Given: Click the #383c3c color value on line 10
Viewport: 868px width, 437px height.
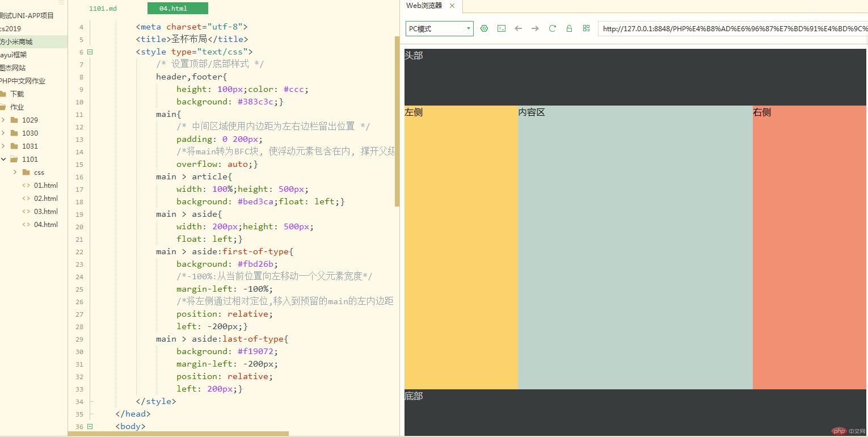Looking at the screenshot, I should pos(255,102).
